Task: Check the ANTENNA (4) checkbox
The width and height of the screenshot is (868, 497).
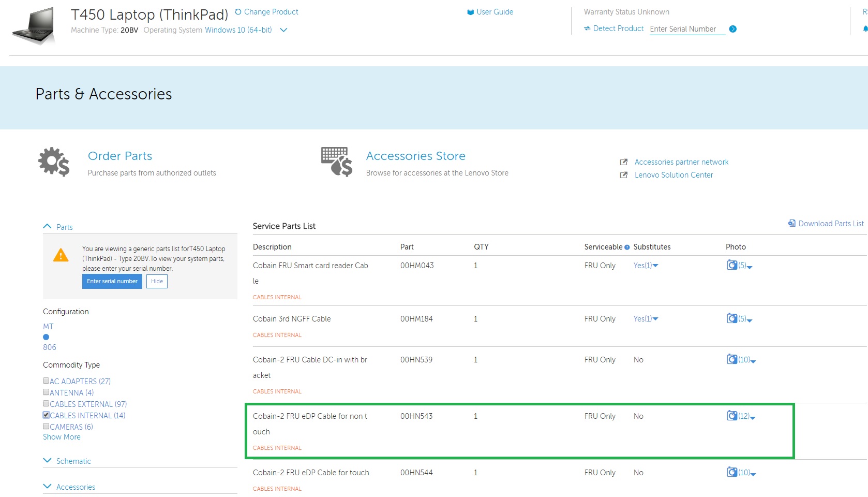Action: point(46,392)
